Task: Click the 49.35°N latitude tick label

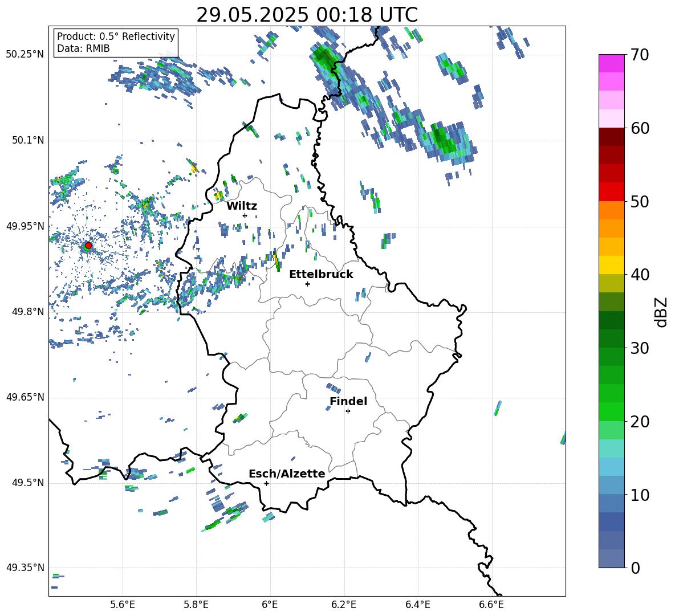Action: [25, 568]
